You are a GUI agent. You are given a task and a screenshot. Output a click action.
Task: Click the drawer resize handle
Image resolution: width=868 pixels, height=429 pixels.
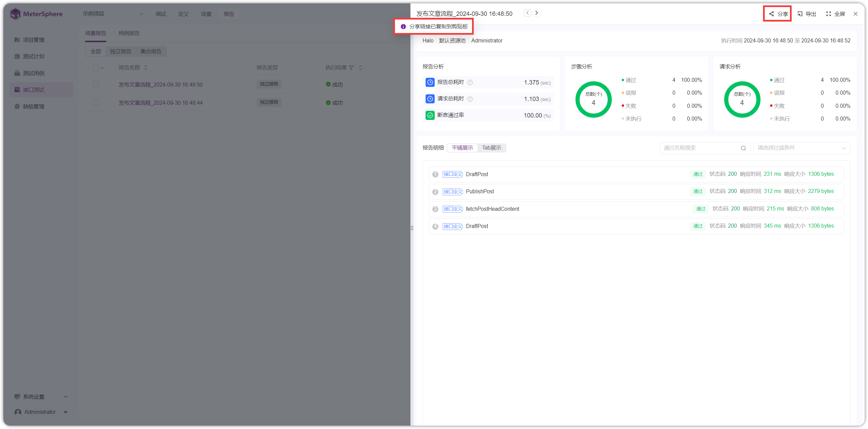pyautogui.click(x=412, y=228)
